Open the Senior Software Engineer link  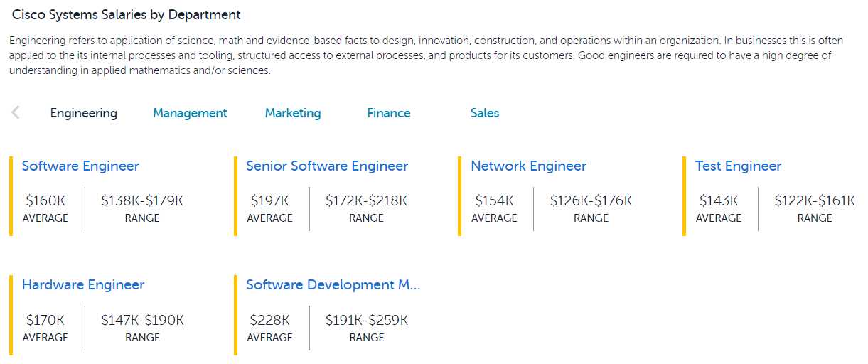[x=327, y=166]
